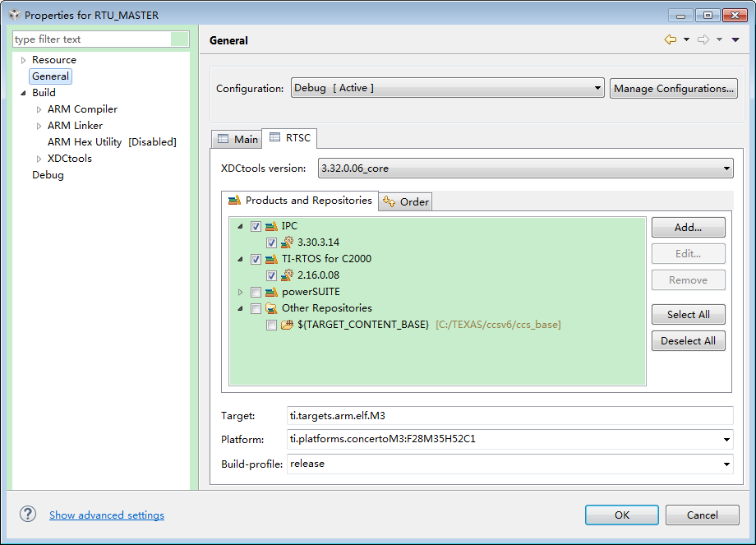Open the XDCtools version dropdown
This screenshot has height=545, width=756.
pyautogui.click(x=526, y=169)
